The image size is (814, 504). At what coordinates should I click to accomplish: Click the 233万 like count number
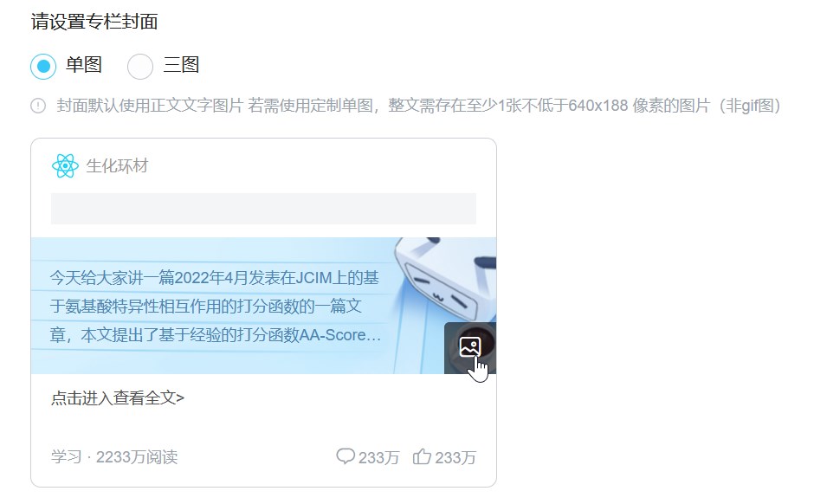455,457
